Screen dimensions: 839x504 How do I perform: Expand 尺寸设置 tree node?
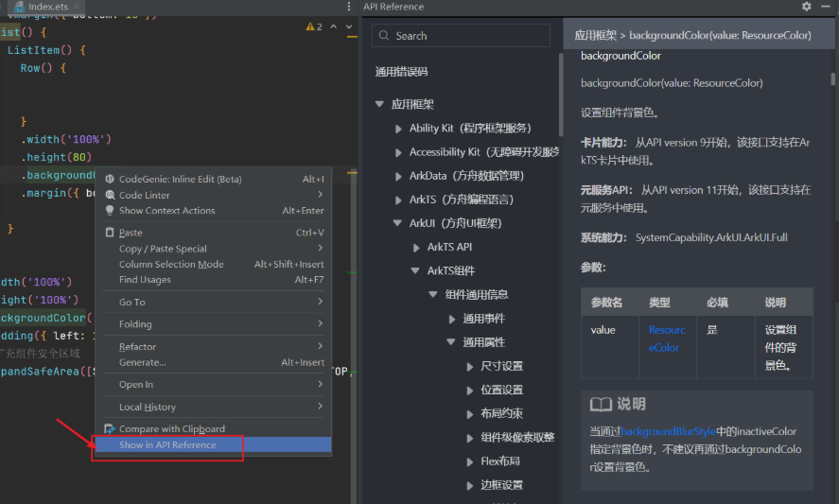(470, 367)
